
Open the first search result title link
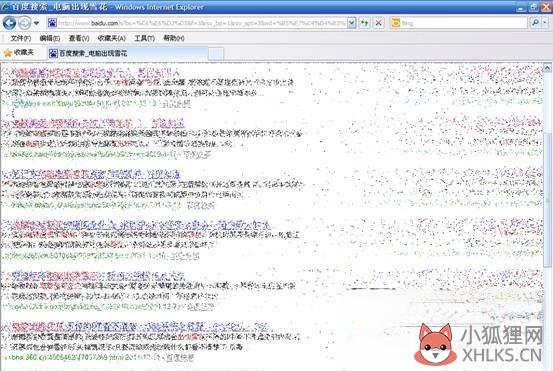point(92,73)
